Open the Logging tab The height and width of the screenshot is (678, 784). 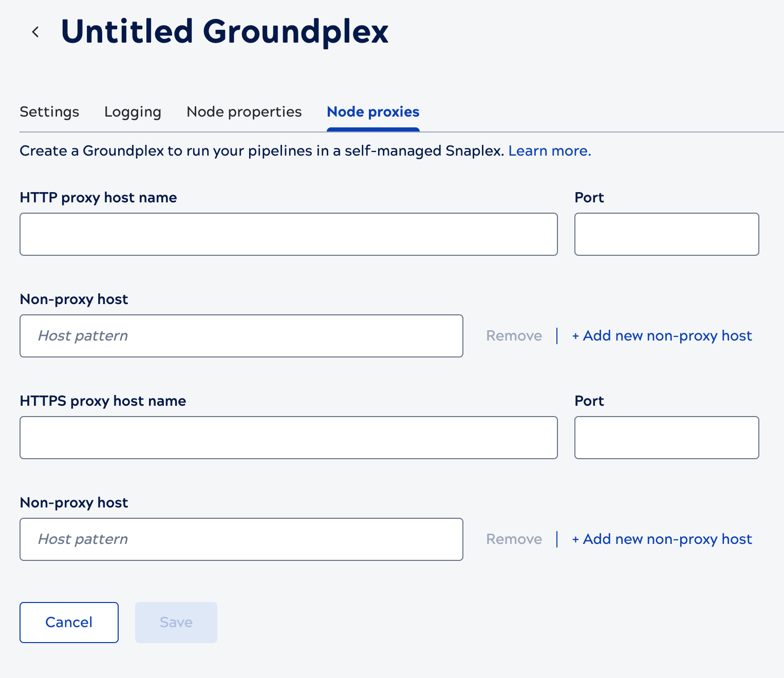(133, 112)
